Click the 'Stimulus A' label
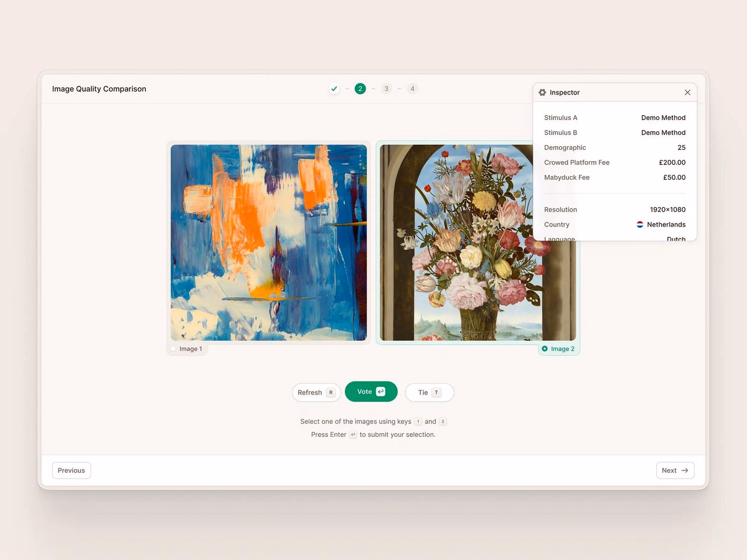Viewport: 747px width, 560px height. 561,118
